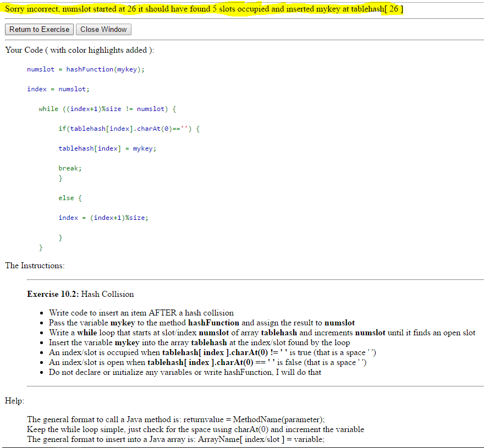Click the Help section label
The width and height of the screenshot is (484, 448).
coord(13,401)
